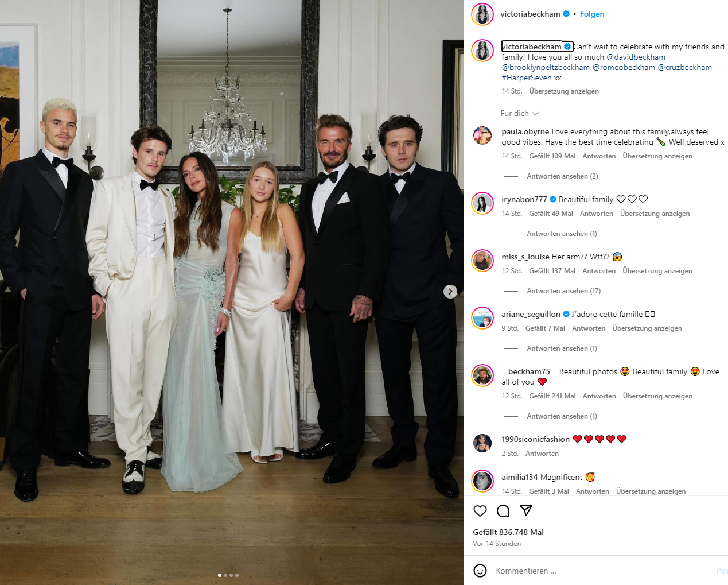
Task: Go to next photo with right arrow
Action: [450, 292]
